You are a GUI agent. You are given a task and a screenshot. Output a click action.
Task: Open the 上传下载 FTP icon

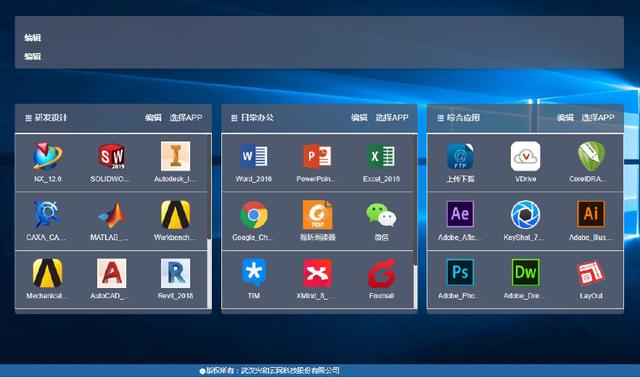460,156
